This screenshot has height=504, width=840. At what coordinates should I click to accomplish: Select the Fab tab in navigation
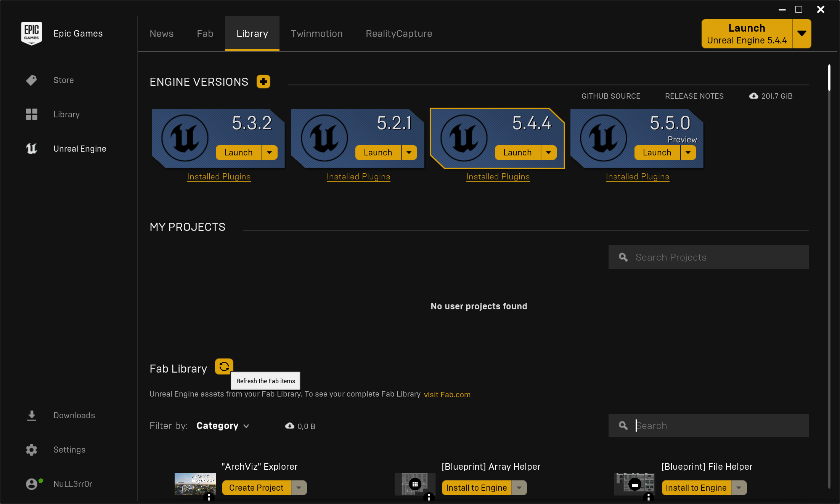click(x=205, y=33)
